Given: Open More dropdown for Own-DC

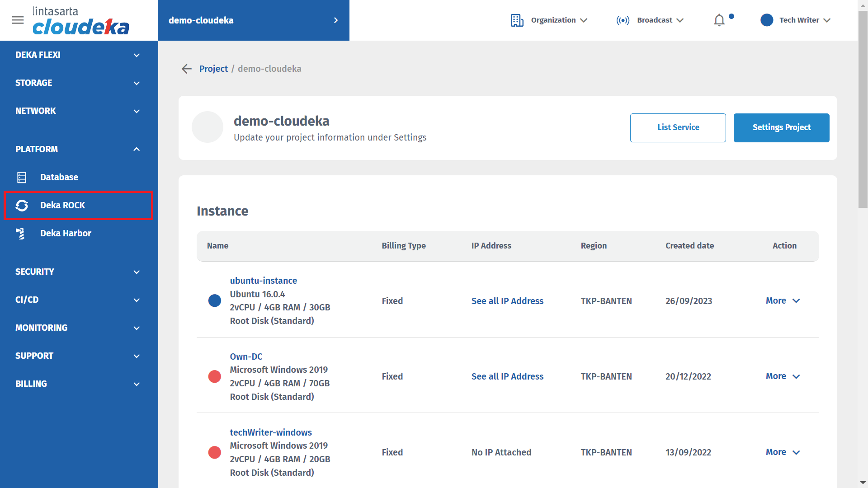Looking at the screenshot, I should coord(783,376).
